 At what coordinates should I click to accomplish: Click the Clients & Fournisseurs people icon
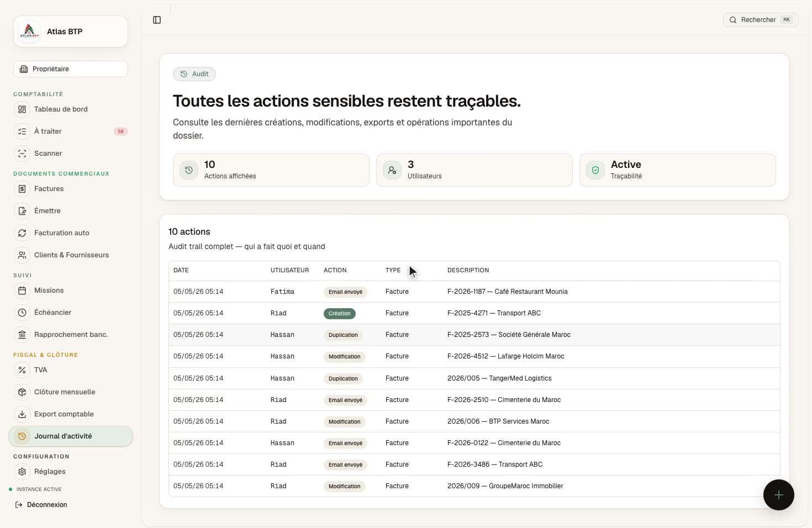22,255
